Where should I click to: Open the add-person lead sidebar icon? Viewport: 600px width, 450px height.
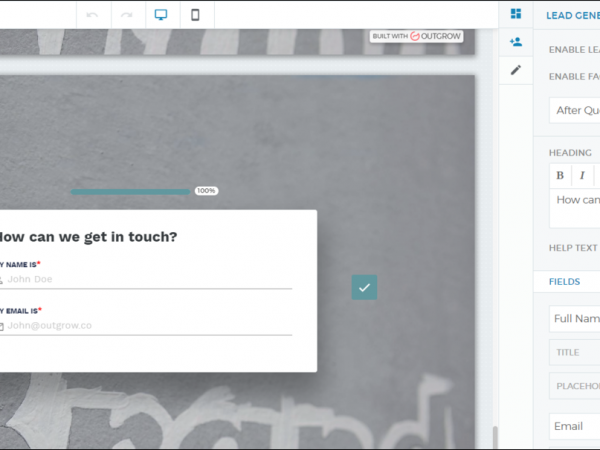point(516,42)
